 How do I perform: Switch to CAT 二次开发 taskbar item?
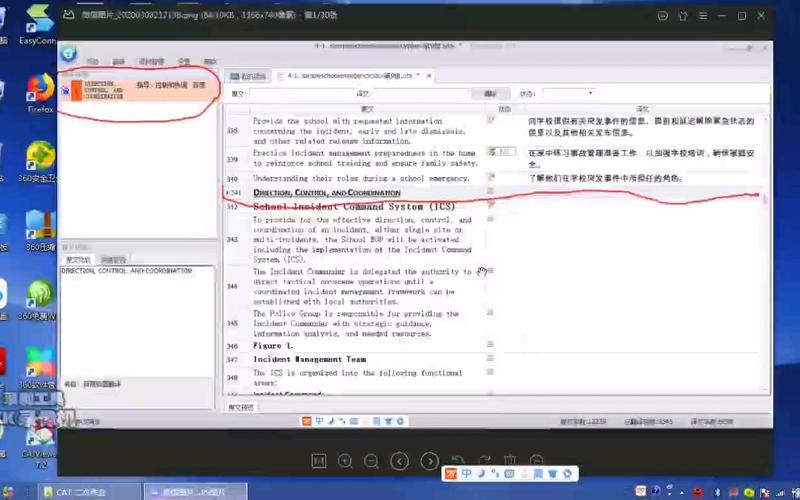click(90, 492)
